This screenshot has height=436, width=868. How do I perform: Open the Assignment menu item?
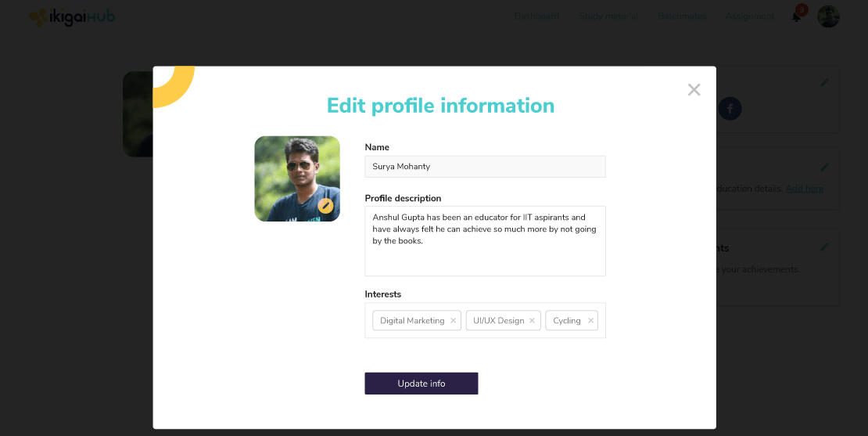749,16
